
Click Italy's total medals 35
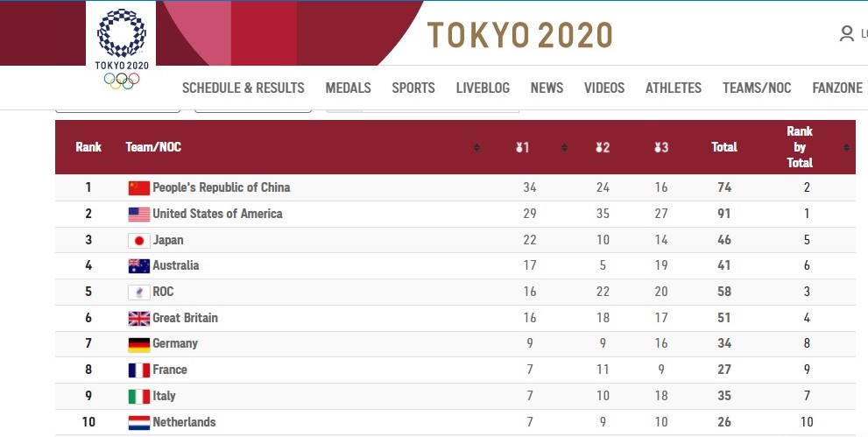click(724, 396)
